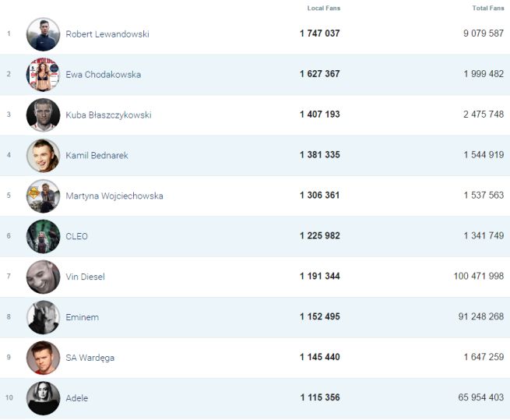This screenshot has width=510, height=420.
Task: Open the Kuba Błaszczykowski page link
Action: (108, 115)
